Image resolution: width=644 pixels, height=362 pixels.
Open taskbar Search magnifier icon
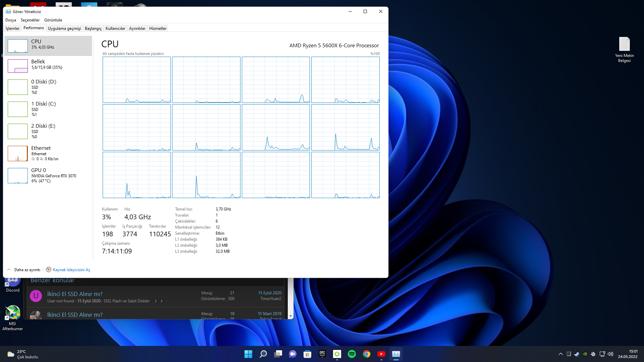click(x=263, y=354)
